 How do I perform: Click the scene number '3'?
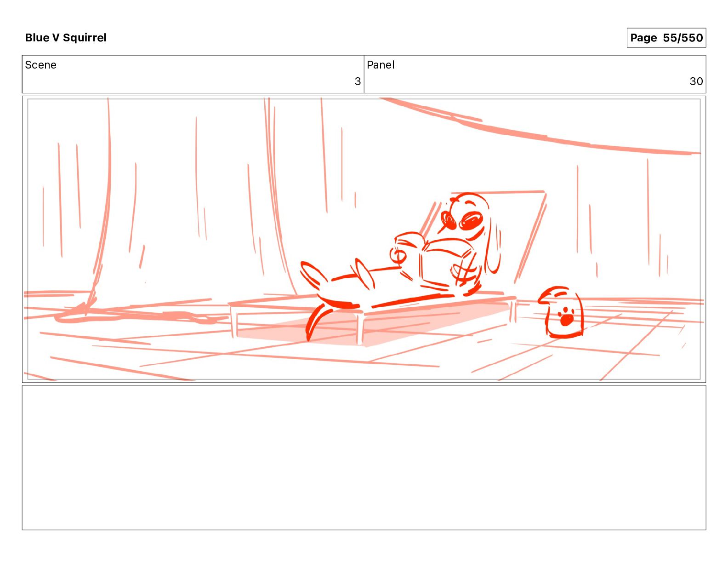pyautogui.click(x=358, y=81)
